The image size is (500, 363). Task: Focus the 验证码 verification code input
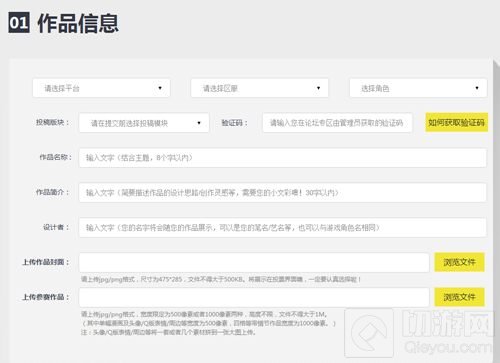coord(337,123)
